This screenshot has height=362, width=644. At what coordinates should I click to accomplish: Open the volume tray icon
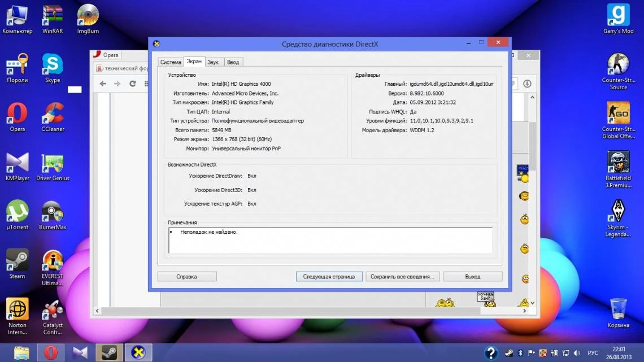[577, 353]
